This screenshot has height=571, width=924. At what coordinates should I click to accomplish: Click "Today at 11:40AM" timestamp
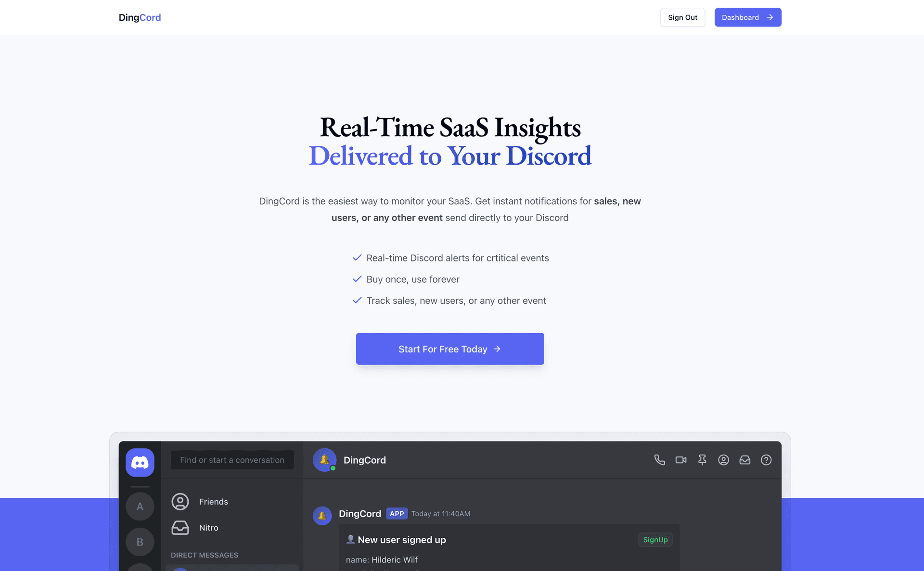pyautogui.click(x=441, y=514)
